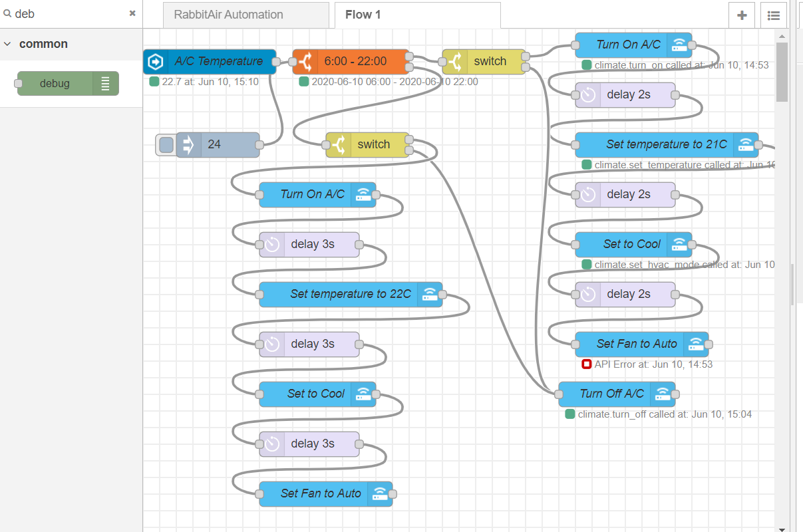The height and width of the screenshot is (532, 803).
Task: Click the time range icon on "6:00 - 22:00" node
Action: (307, 61)
